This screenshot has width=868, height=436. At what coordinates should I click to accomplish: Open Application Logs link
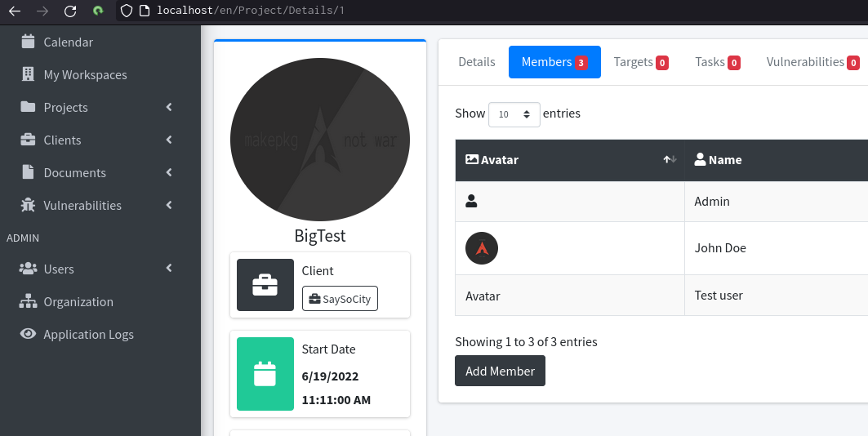(88, 334)
